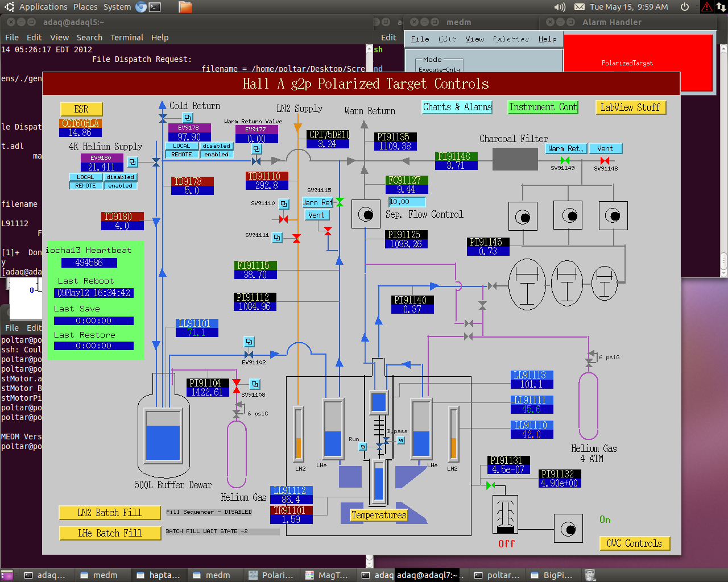728x582 pixels.
Task: Open OVC Controls display
Action: 635,543
